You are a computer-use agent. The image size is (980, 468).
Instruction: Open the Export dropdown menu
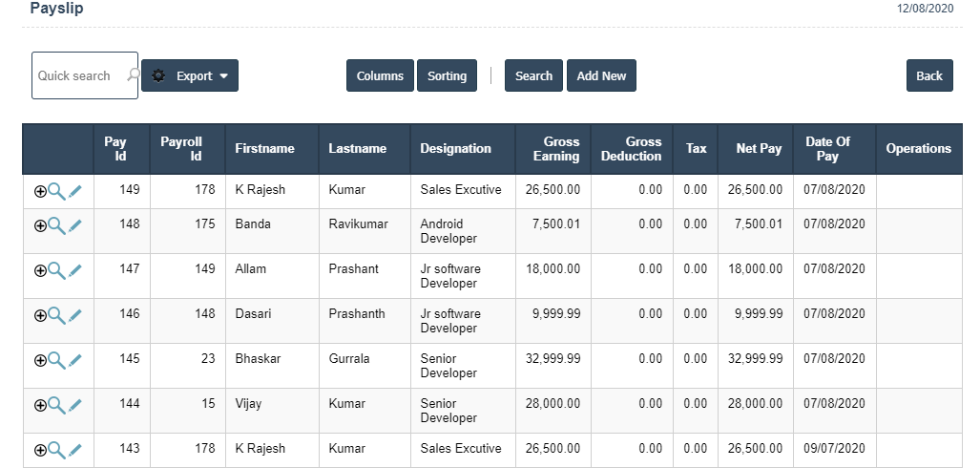click(221, 76)
